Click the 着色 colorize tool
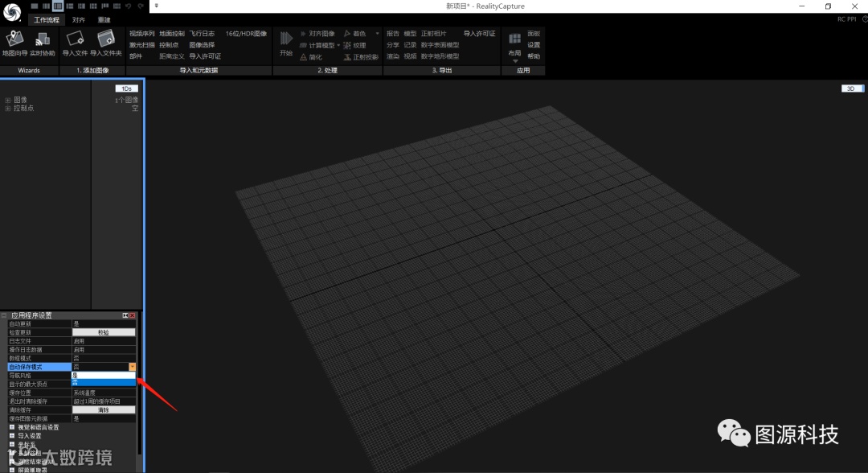This screenshot has width=868, height=473. [x=355, y=34]
